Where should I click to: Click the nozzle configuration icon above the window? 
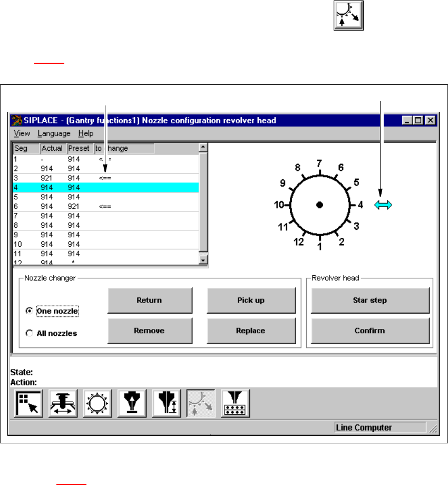[348, 15]
